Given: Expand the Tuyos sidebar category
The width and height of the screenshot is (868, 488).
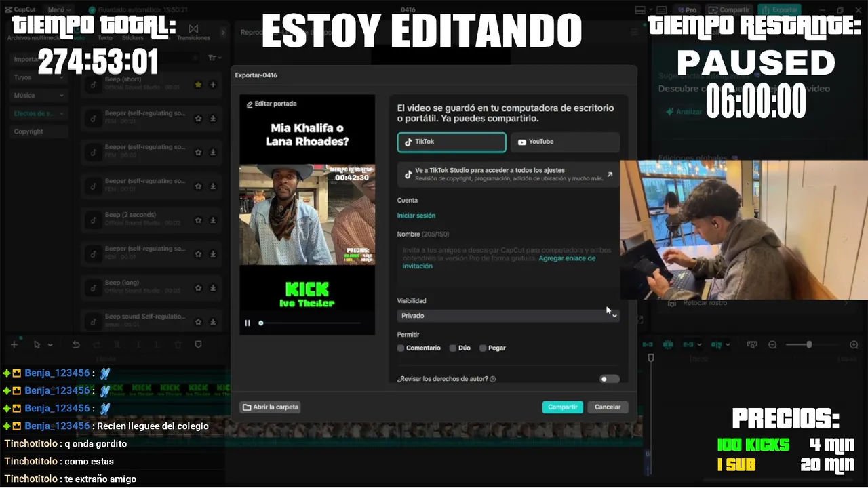Looking at the screenshot, I should 39,77.
